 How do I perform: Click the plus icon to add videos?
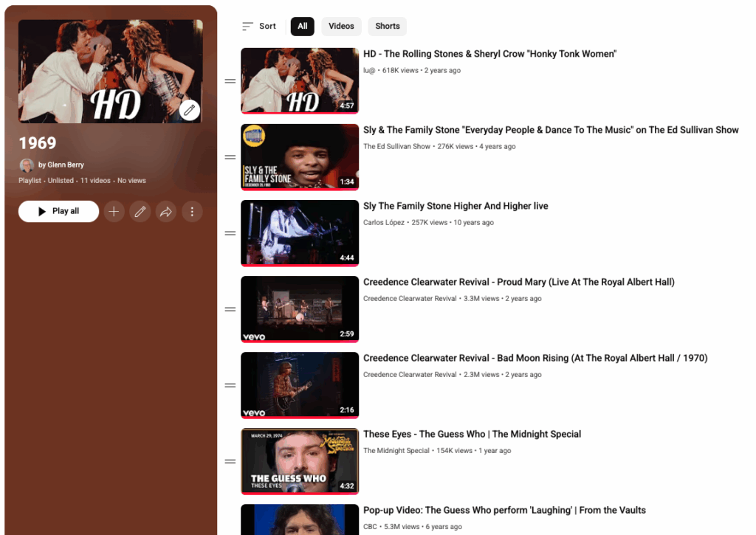point(114,212)
